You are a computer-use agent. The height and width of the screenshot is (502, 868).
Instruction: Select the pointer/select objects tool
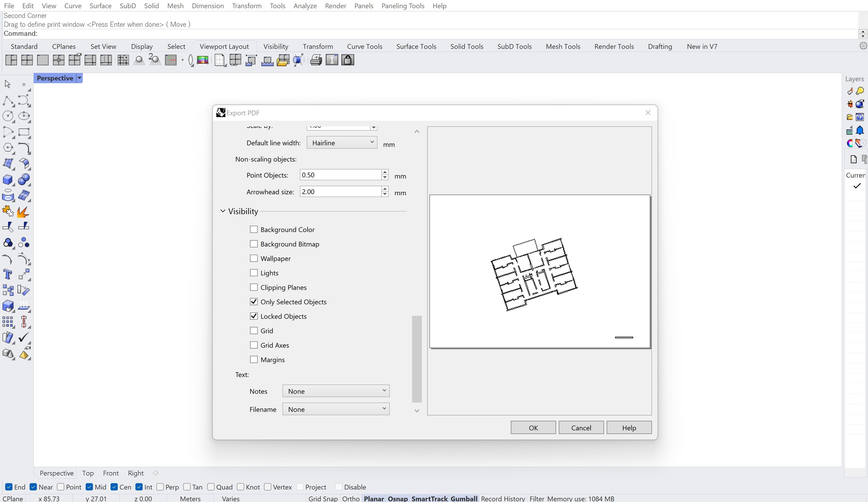(8, 84)
